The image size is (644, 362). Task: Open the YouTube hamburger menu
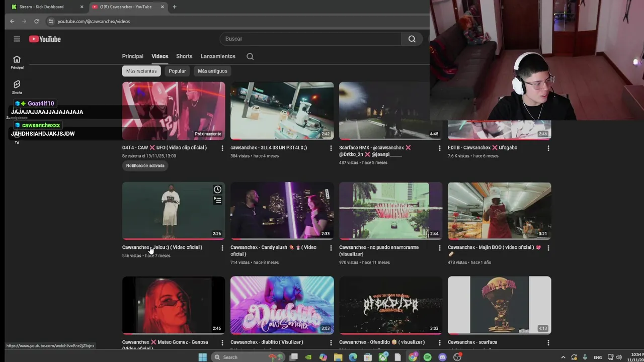pos(17,39)
